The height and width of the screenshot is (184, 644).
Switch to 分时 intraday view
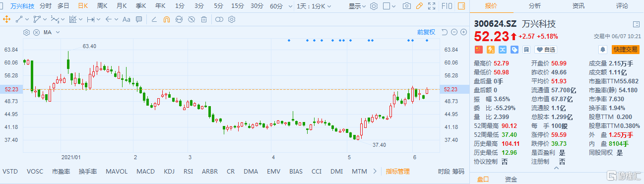click(x=45, y=6)
